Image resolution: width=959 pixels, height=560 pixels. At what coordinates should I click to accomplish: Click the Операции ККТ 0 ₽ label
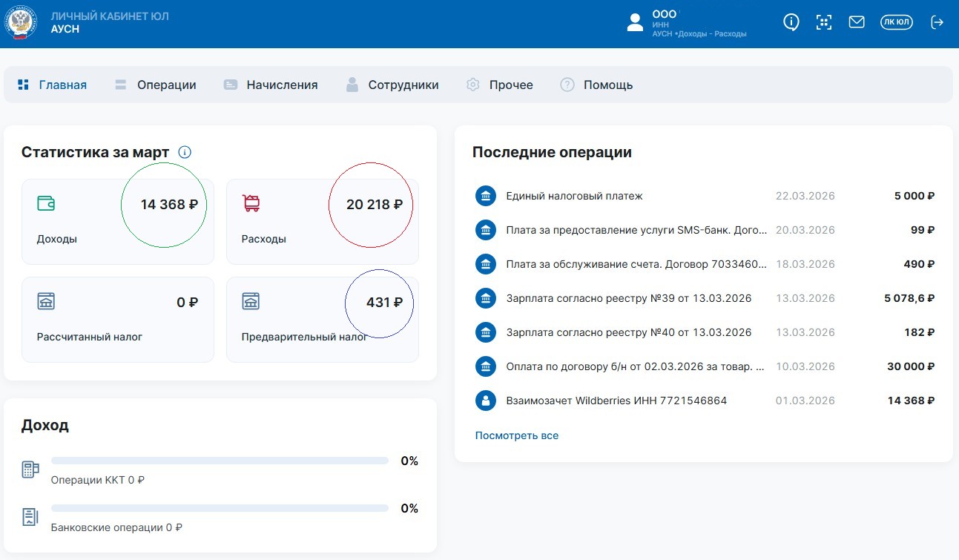tap(97, 480)
